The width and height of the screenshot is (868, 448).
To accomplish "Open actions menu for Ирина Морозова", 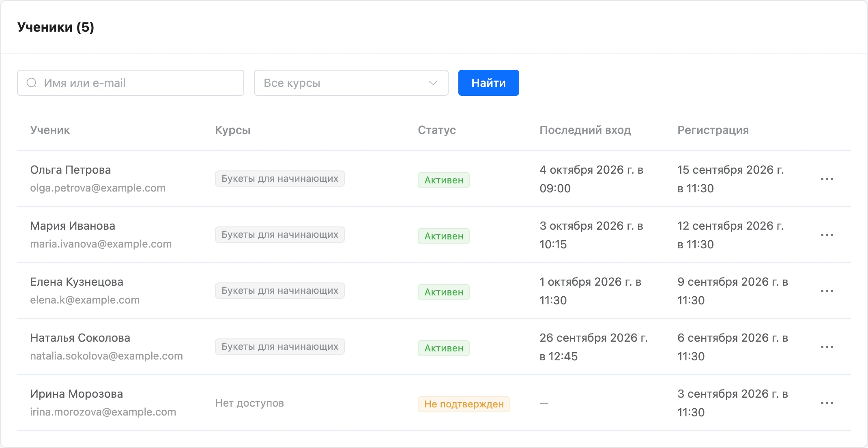I will (827, 403).
